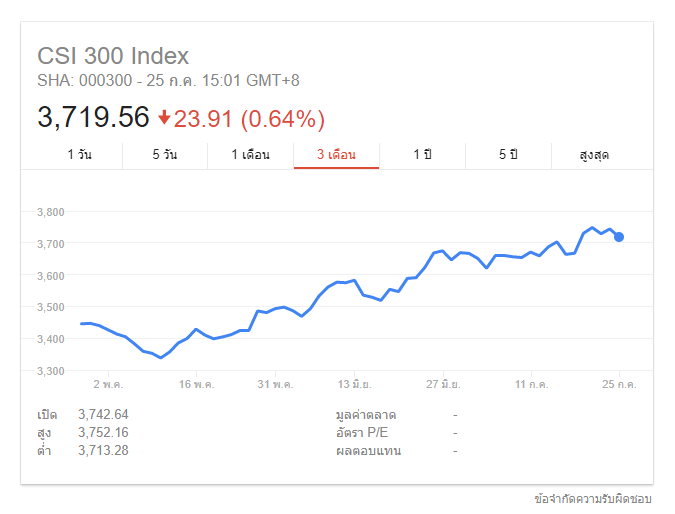Click the 16 พ.ค. date label
Viewport: 675px width, 514px height.
point(197,384)
